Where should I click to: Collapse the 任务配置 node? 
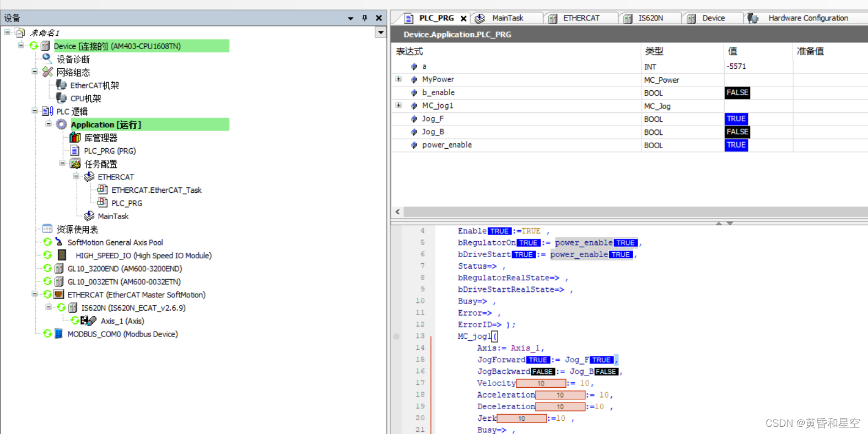(x=62, y=163)
